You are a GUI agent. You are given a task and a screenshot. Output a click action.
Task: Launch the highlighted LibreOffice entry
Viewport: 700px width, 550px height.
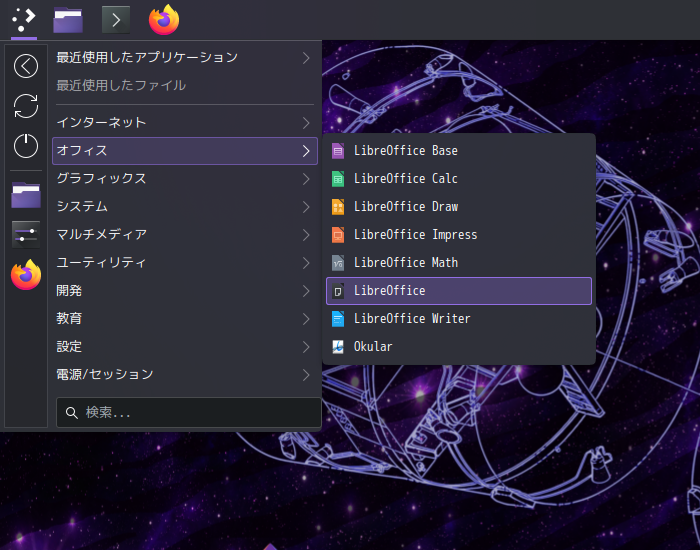[x=459, y=291]
